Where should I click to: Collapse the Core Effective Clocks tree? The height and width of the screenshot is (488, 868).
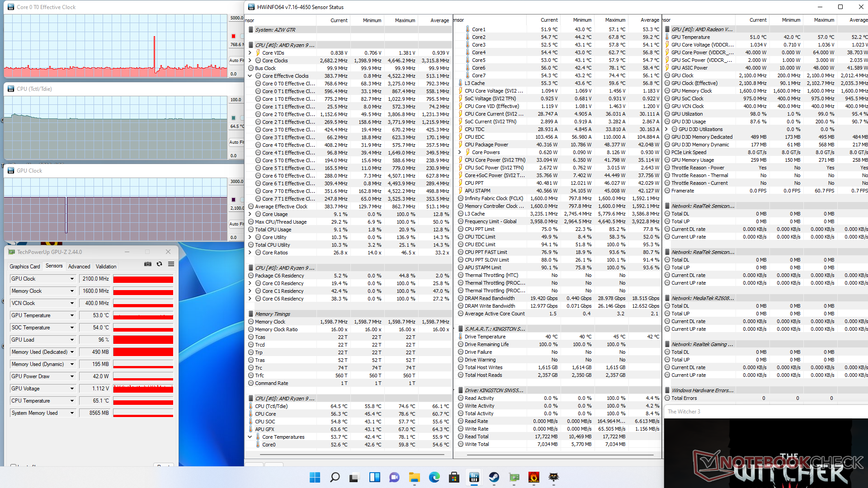(x=250, y=76)
